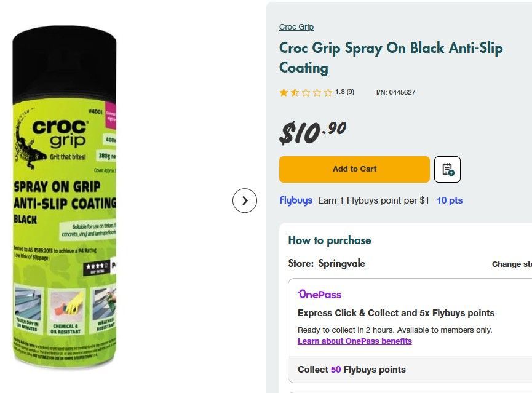532x393 pixels.
Task: Add the product to cart
Action: coord(354,169)
